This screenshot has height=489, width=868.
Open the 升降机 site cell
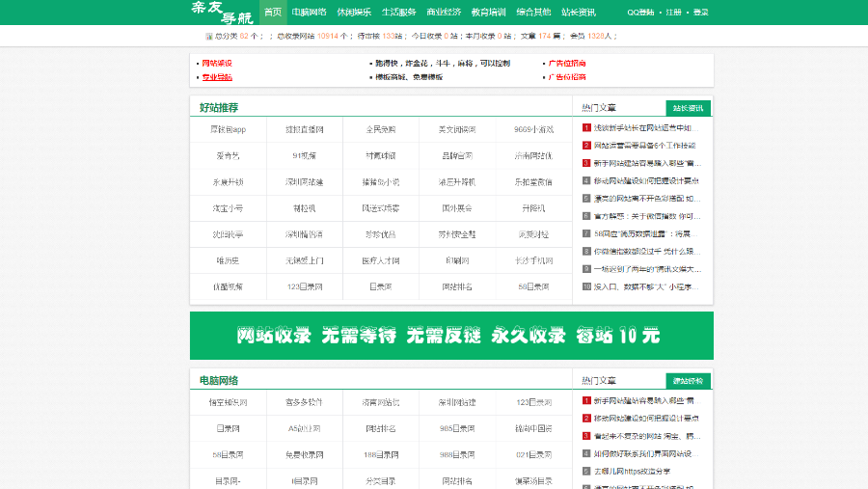pyautogui.click(x=533, y=208)
